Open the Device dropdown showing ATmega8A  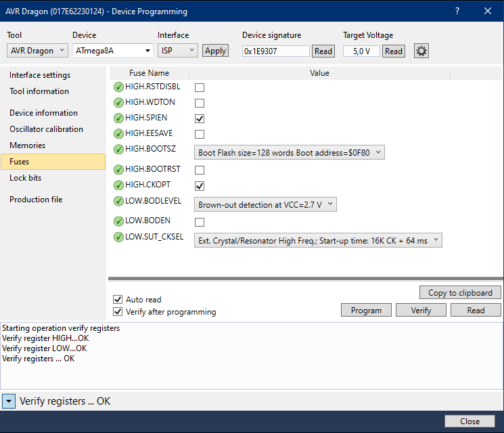tap(113, 51)
